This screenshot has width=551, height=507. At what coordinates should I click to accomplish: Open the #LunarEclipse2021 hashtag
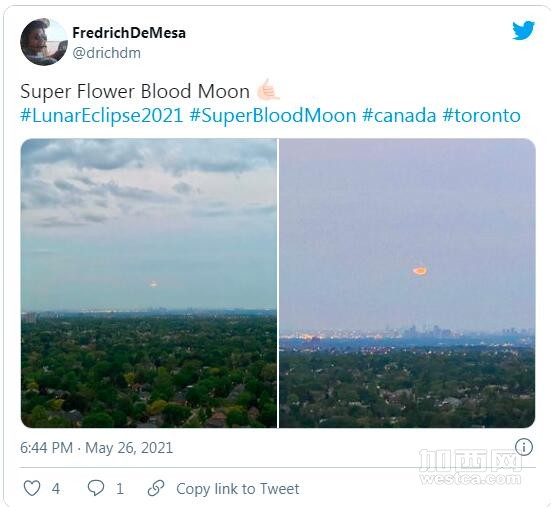tap(102, 116)
